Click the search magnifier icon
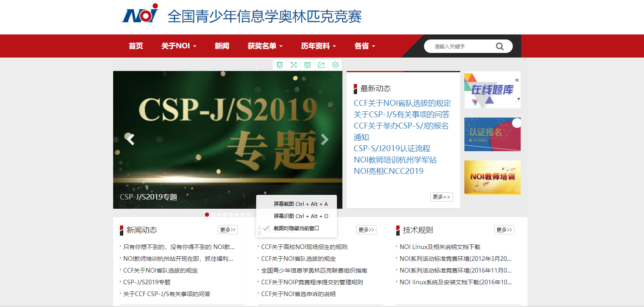Image resolution: width=644 pixels, height=307 pixels. pos(500,46)
